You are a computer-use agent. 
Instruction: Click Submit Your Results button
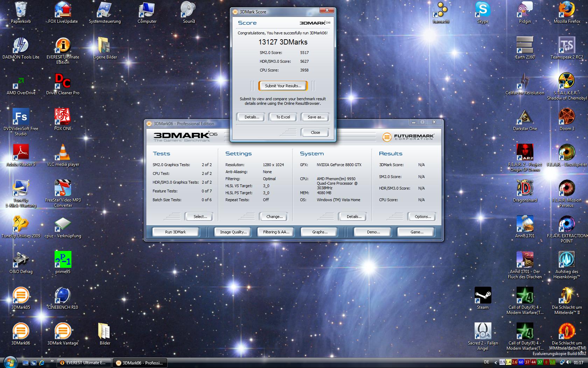click(x=283, y=86)
